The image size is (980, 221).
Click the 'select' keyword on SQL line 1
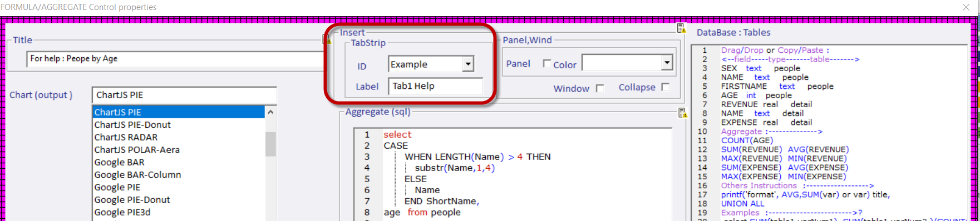pos(397,134)
